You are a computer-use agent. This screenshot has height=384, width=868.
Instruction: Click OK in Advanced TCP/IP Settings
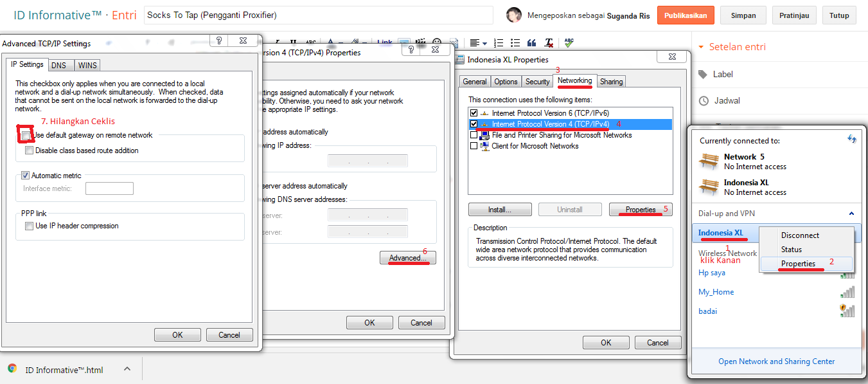pyautogui.click(x=177, y=335)
